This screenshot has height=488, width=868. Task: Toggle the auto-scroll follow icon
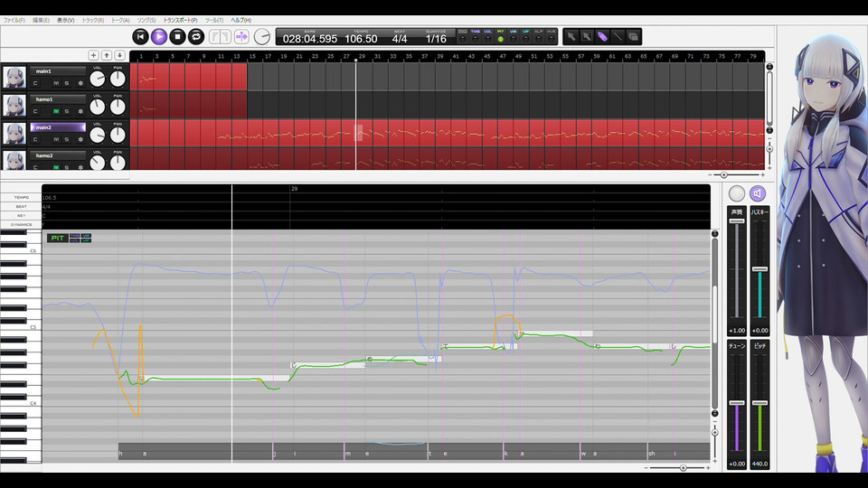click(x=242, y=37)
